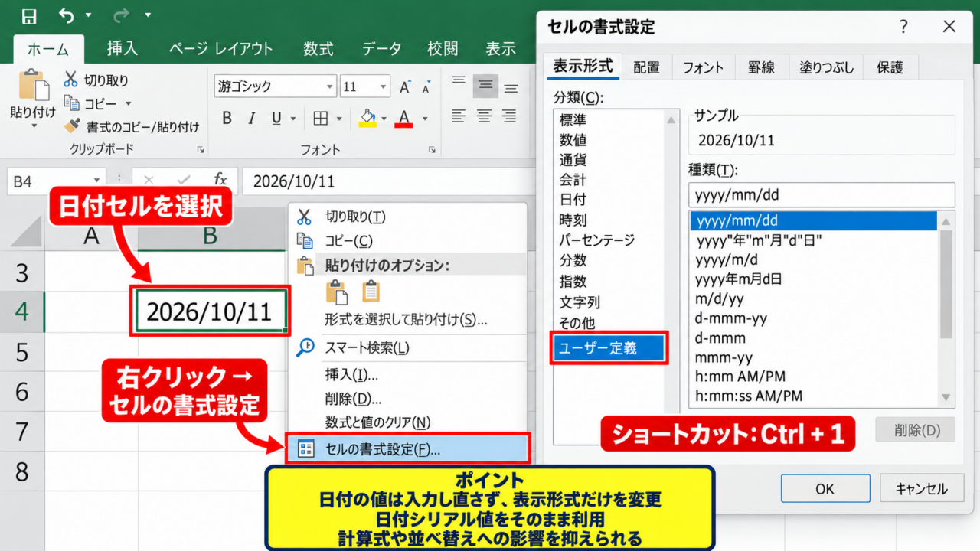Switch to the フォント tab in the dialog
Image resolution: width=980 pixels, height=551 pixels.
pyautogui.click(x=703, y=67)
